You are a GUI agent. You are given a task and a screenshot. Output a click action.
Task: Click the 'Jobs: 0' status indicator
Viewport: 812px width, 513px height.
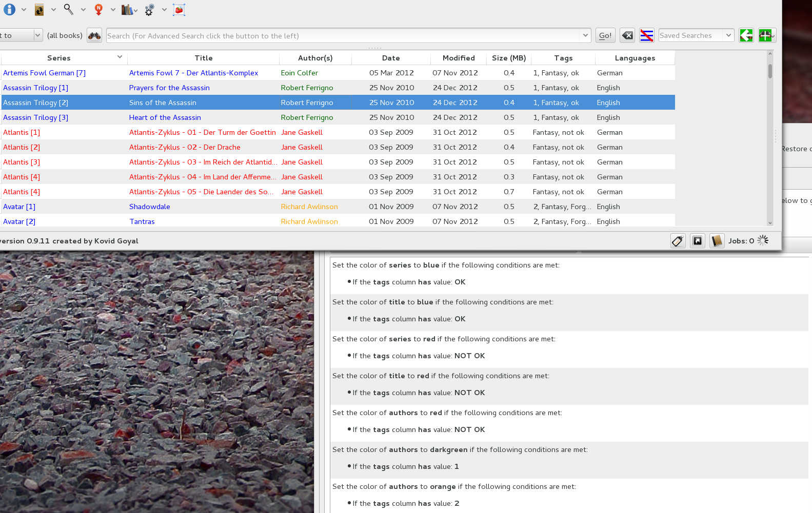(x=741, y=241)
